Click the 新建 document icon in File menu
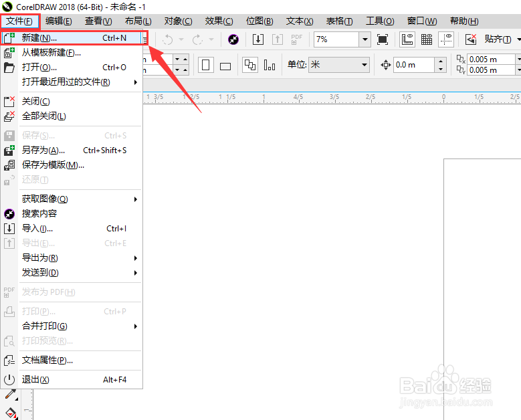 click(9, 38)
